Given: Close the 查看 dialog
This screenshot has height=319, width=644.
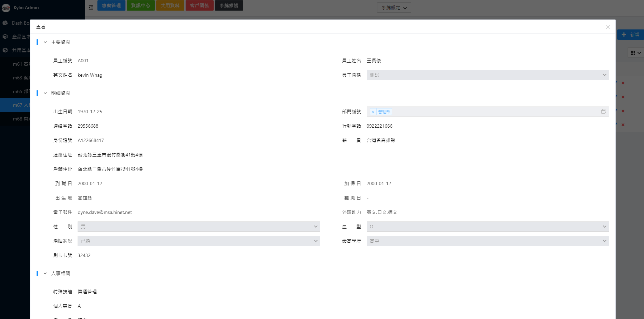Looking at the screenshot, I should (x=607, y=27).
